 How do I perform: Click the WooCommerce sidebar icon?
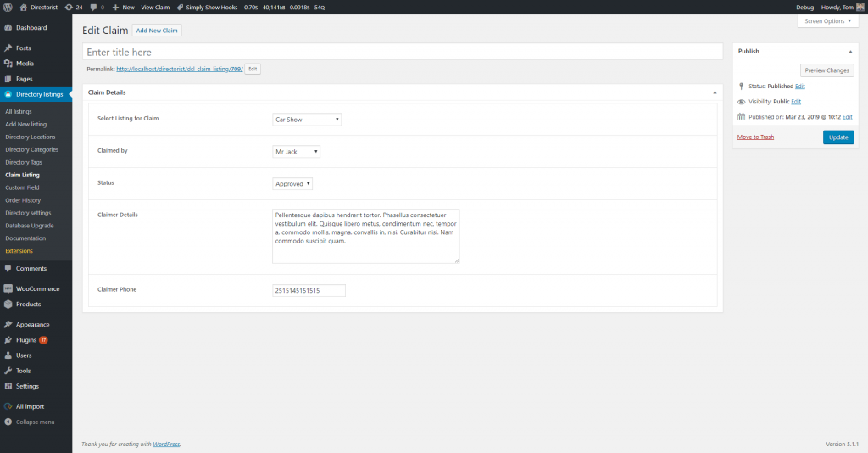tap(8, 288)
